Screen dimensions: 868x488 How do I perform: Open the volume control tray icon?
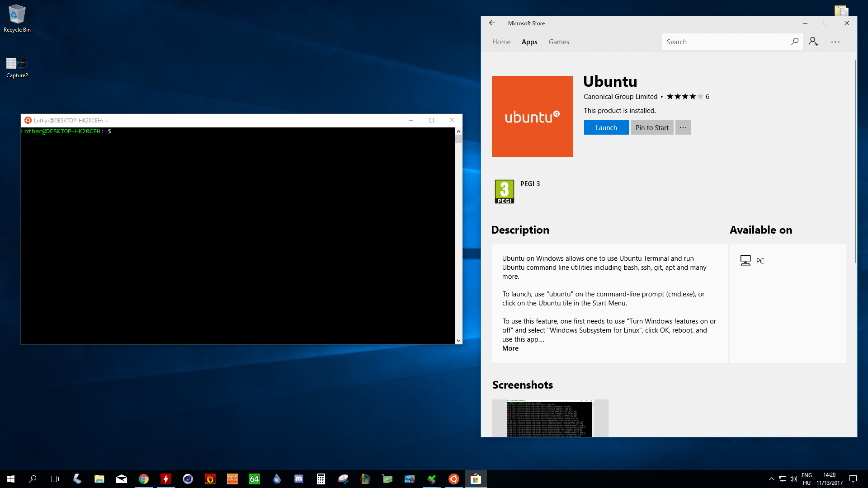tap(793, 479)
